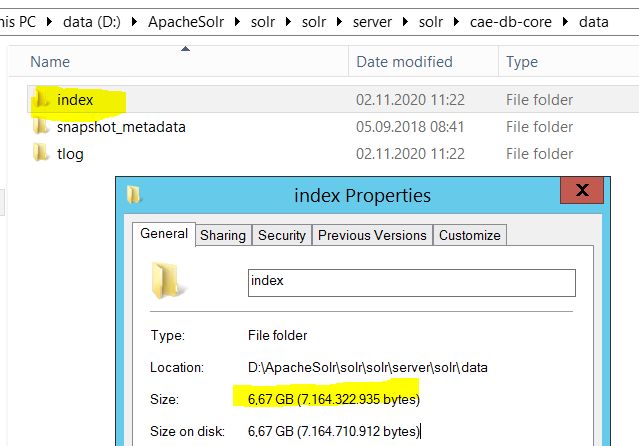Go to ApacheSolr in address bar
The image size is (639, 446).
click(x=186, y=22)
